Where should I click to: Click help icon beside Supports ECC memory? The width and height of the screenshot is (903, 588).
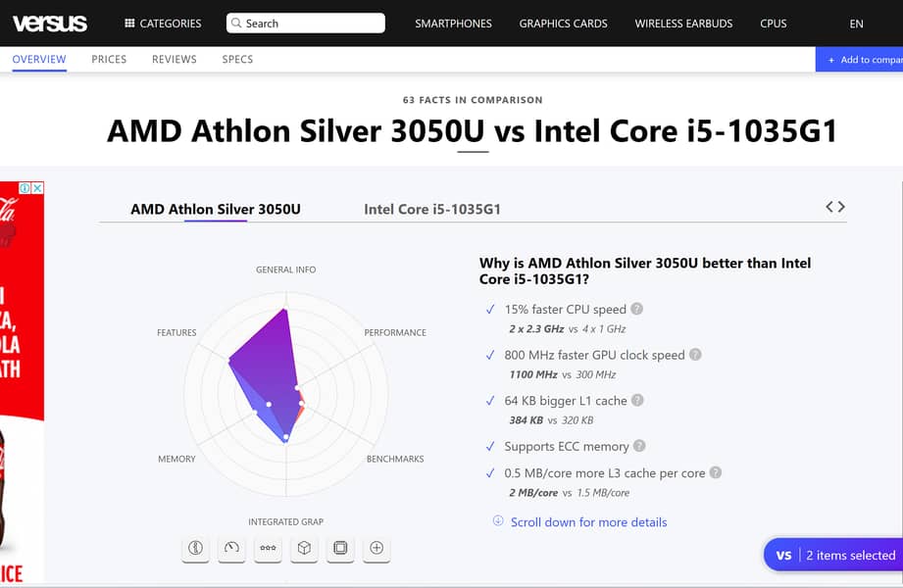(x=640, y=446)
